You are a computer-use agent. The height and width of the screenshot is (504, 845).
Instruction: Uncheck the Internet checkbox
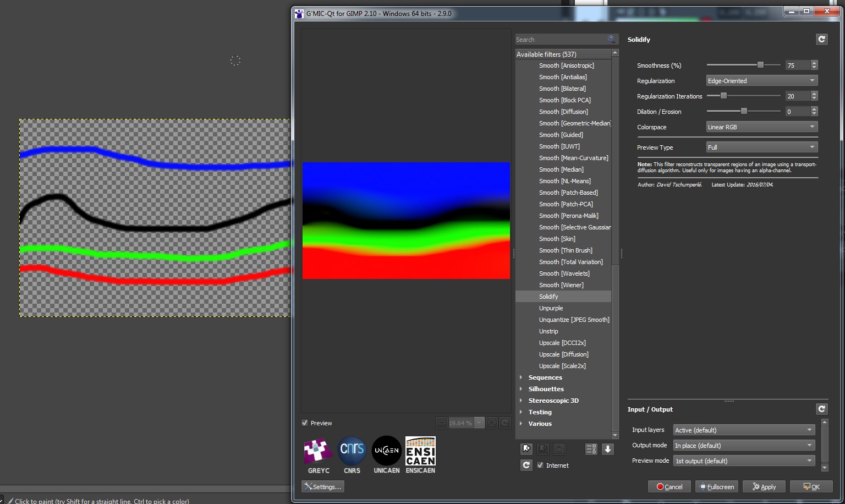click(540, 465)
